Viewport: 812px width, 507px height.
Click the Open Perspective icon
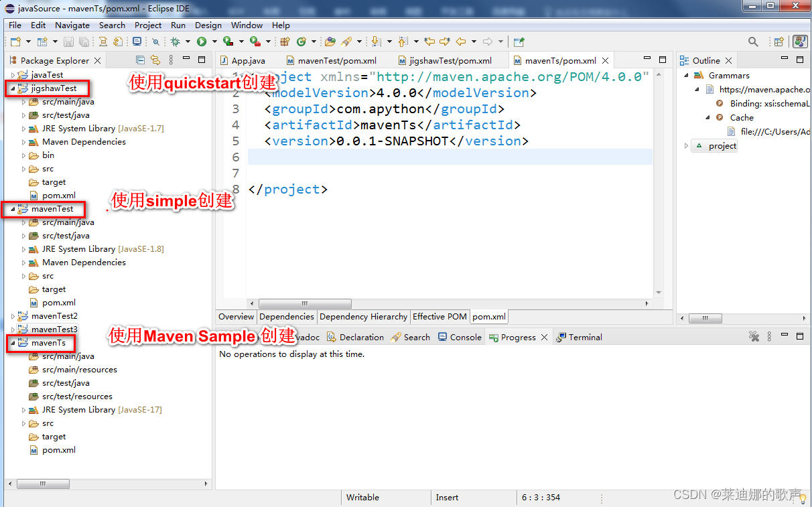(779, 42)
